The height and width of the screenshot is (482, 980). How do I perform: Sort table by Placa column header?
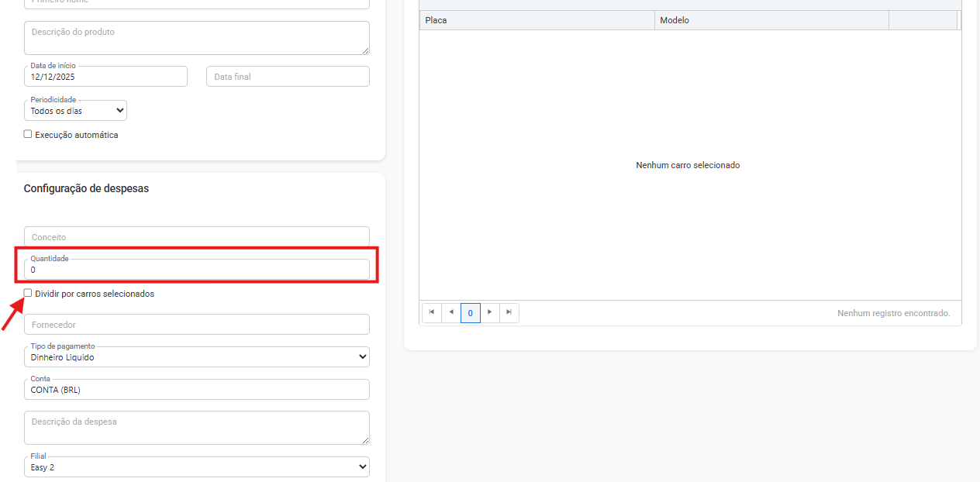click(537, 20)
